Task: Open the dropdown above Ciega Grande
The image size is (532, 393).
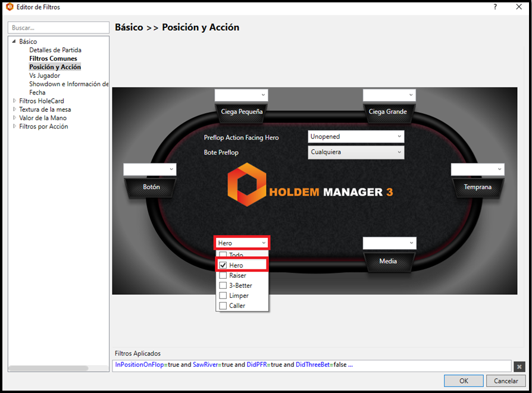Action: pyautogui.click(x=389, y=95)
